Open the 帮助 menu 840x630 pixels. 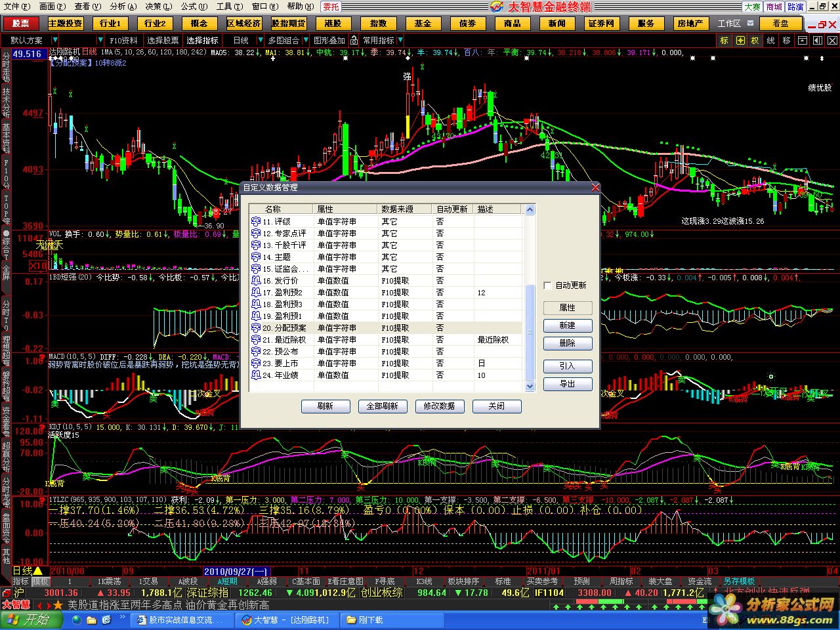point(299,7)
